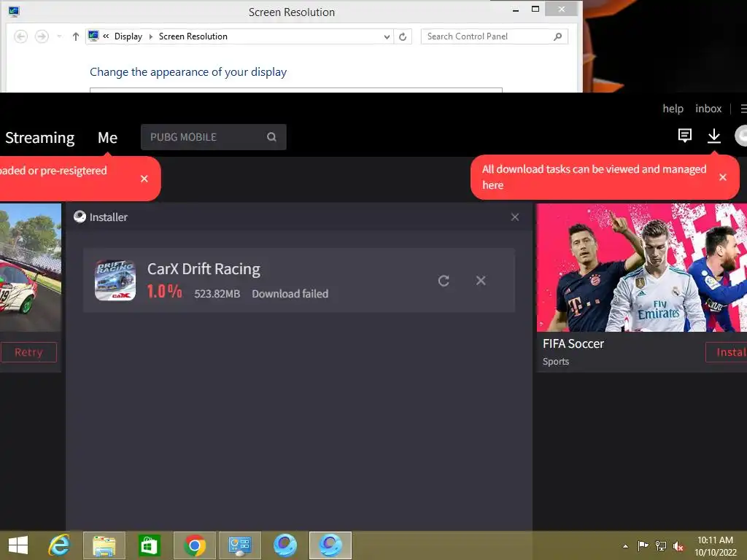Open File Explorer from taskbar

tap(104, 545)
